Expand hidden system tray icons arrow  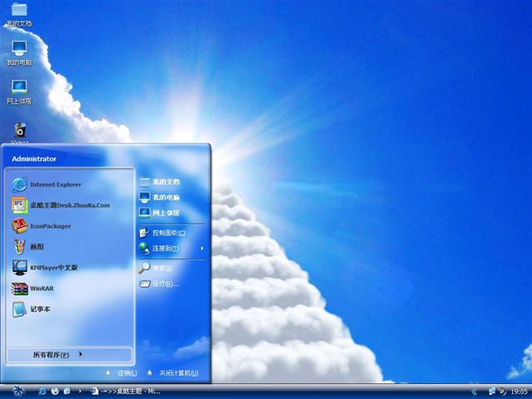(x=475, y=392)
